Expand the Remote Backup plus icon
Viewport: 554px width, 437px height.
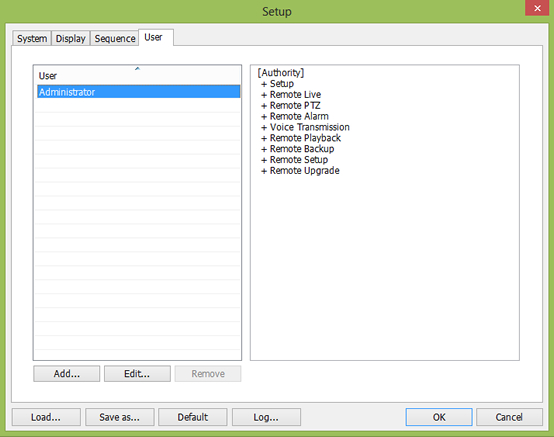coord(264,149)
